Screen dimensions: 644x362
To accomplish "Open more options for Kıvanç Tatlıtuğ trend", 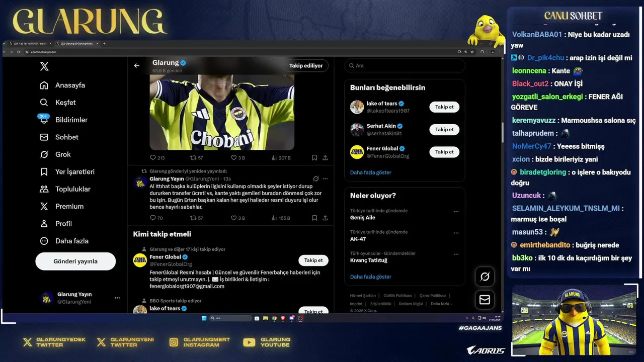I will pyautogui.click(x=456, y=254).
